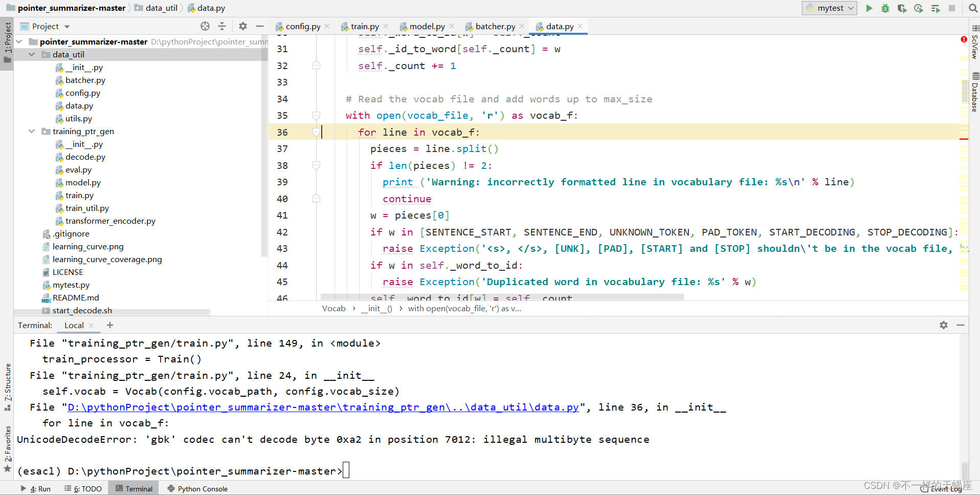Fold the if block at line 38
The image size is (980, 495).
pos(316,165)
